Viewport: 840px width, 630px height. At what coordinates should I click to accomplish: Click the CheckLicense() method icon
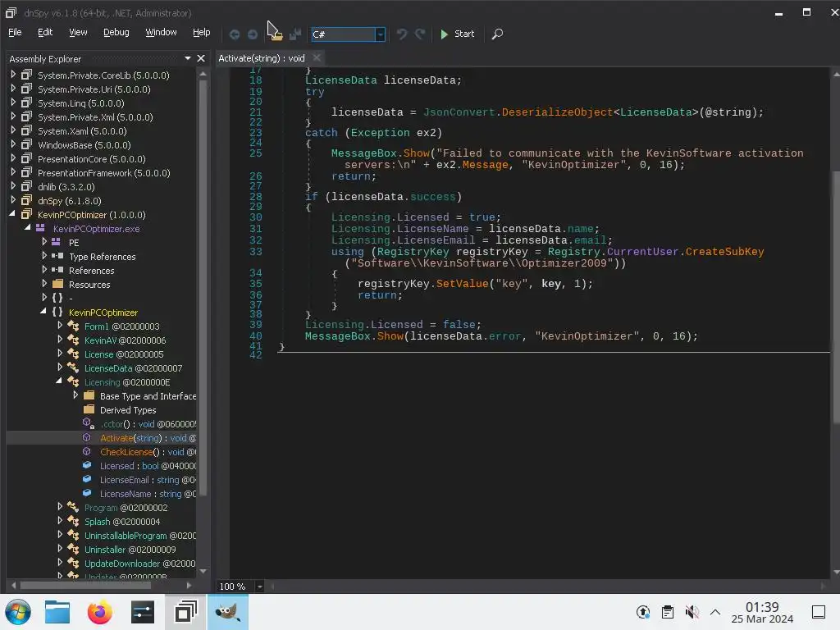point(87,451)
